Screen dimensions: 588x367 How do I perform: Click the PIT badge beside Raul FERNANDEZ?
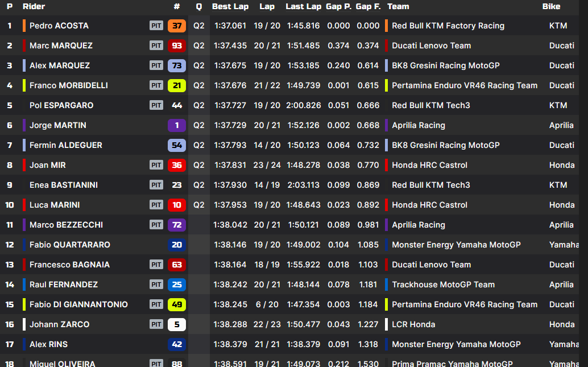click(x=156, y=284)
